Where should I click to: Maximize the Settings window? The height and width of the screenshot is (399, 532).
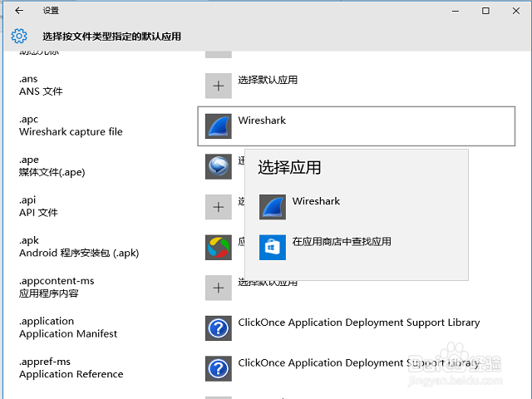click(485, 11)
